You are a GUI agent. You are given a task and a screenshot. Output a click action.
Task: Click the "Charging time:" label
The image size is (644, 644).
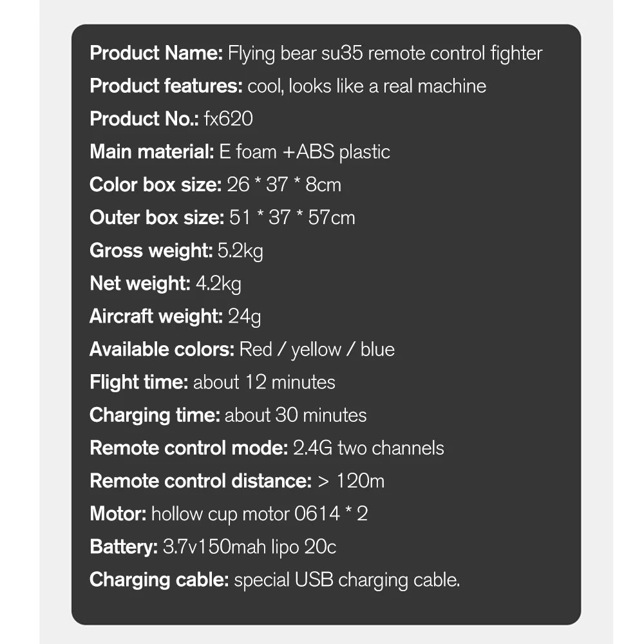coord(155,415)
